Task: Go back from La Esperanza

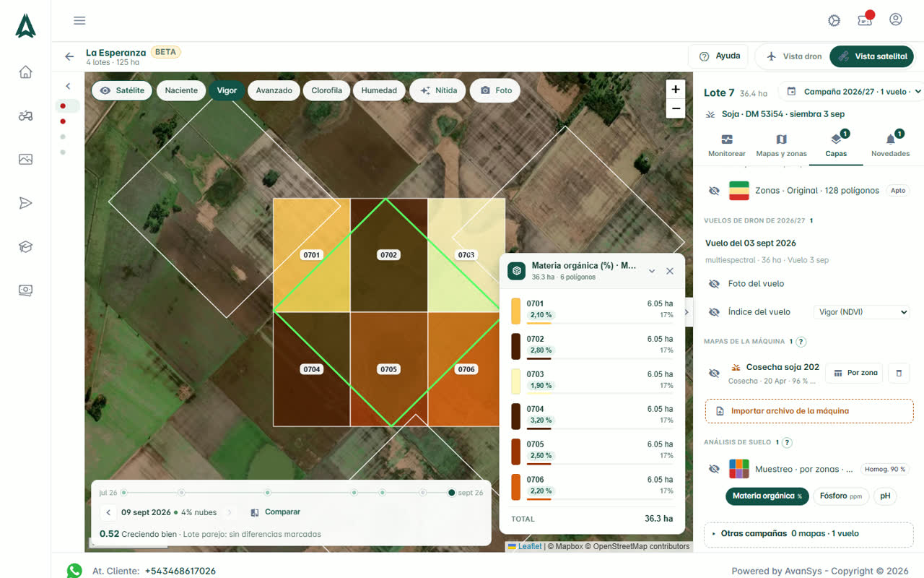Action: click(x=69, y=56)
